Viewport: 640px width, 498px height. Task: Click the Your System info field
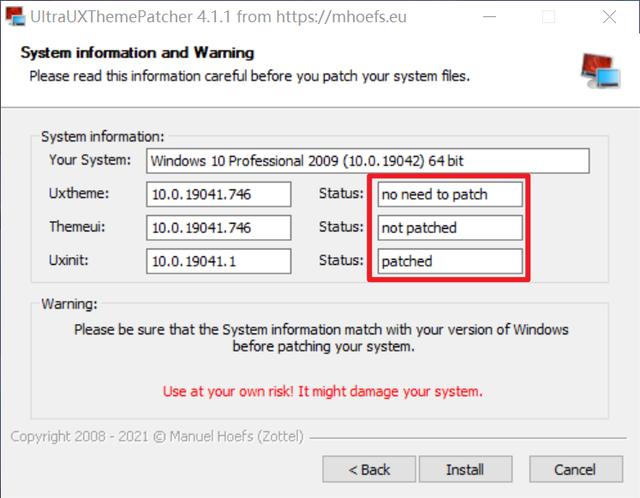coord(367,161)
